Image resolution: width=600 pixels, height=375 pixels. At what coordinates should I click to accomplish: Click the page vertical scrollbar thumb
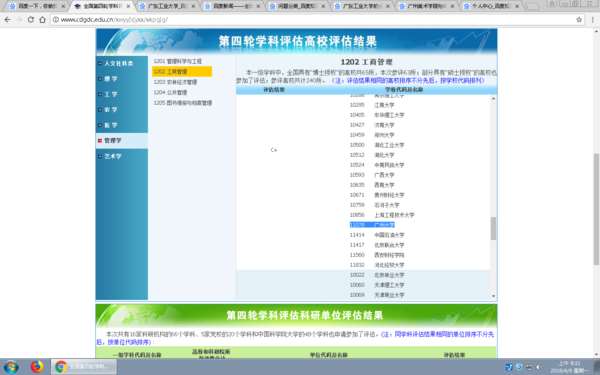pyautogui.click(x=596, y=209)
